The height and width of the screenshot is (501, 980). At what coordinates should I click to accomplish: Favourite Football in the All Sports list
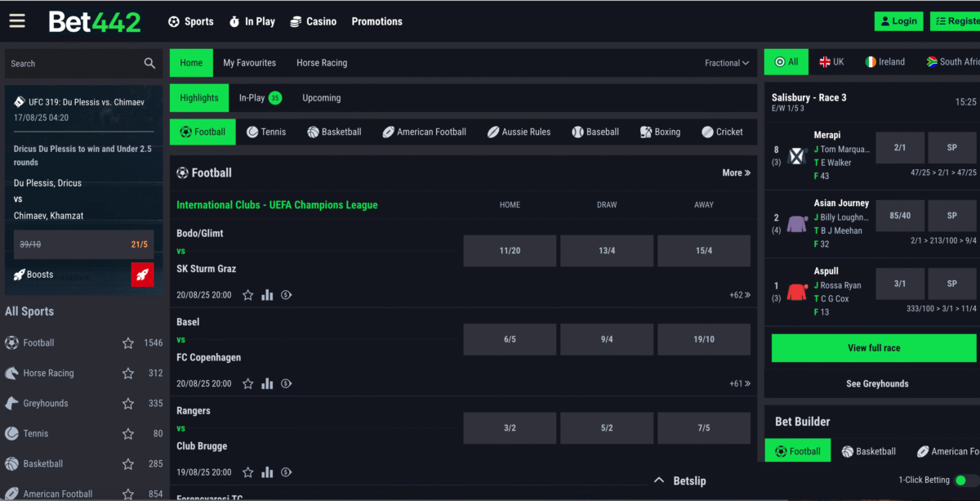[128, 343]
